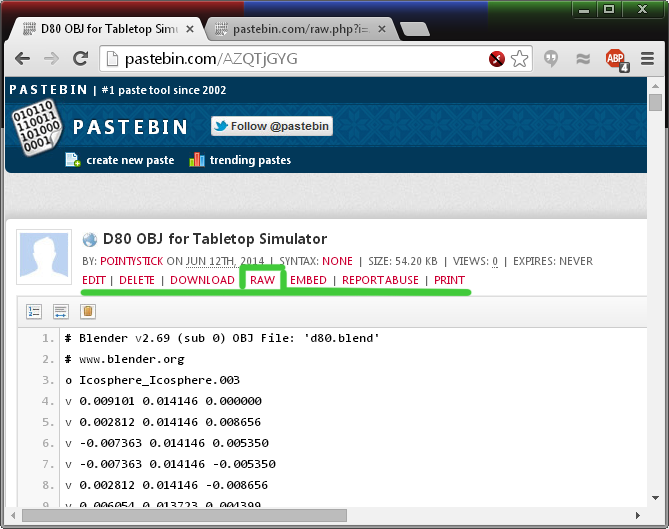Click the EXPIRES: NEVER text

[x=553, y=261]
